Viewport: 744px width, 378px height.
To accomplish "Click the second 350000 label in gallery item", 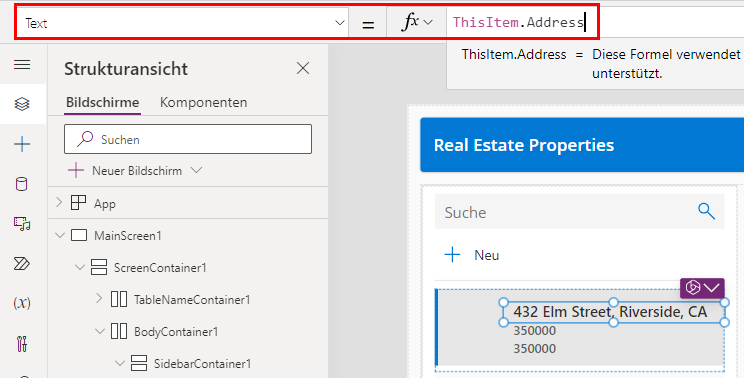I will click(x=534, y=349).
